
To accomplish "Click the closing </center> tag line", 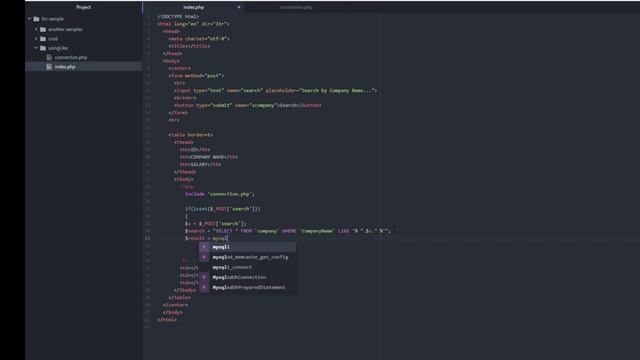I will (x=175, y=305).
